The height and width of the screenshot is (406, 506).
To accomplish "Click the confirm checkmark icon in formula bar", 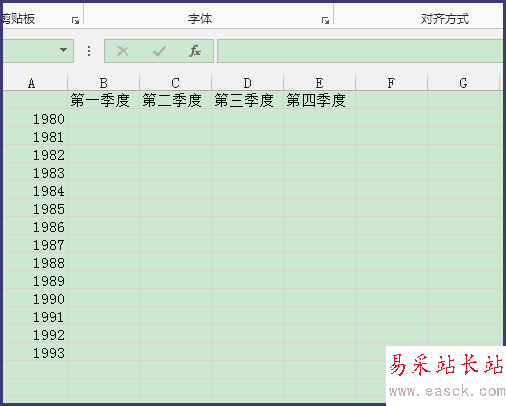I will click(x=159, y=51).
